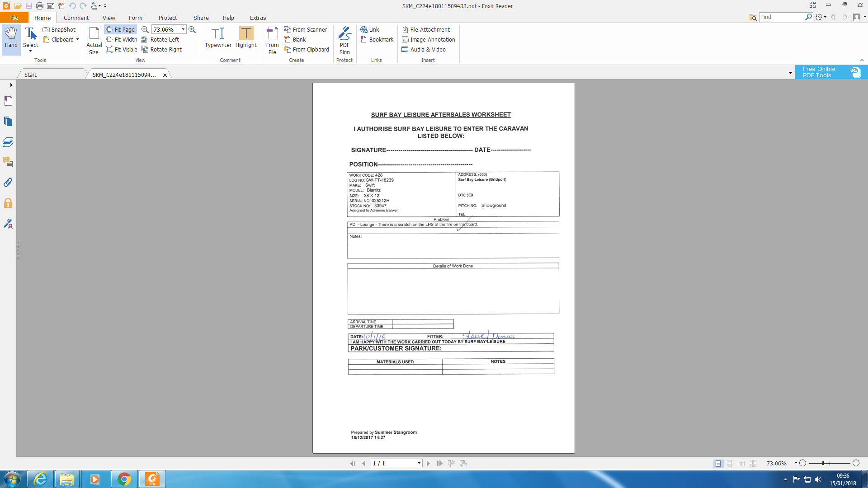The width and height of the screenshot is (868, 488).
Task: Click Free Online PDF Tools banner
Action: click(831, 72)
